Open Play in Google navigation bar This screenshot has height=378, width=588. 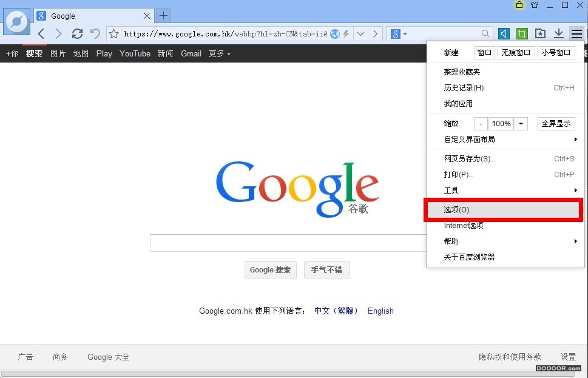pos(104,53)
